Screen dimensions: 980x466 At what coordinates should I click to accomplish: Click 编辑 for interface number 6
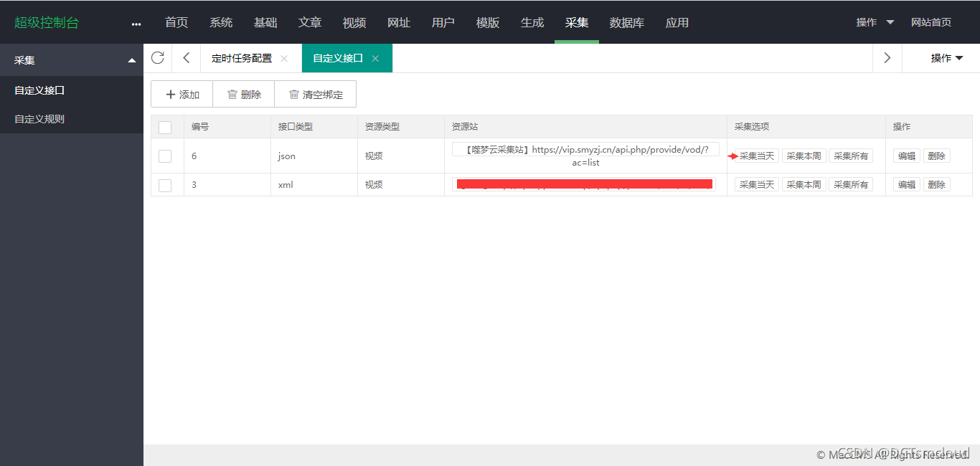point(907,156)
